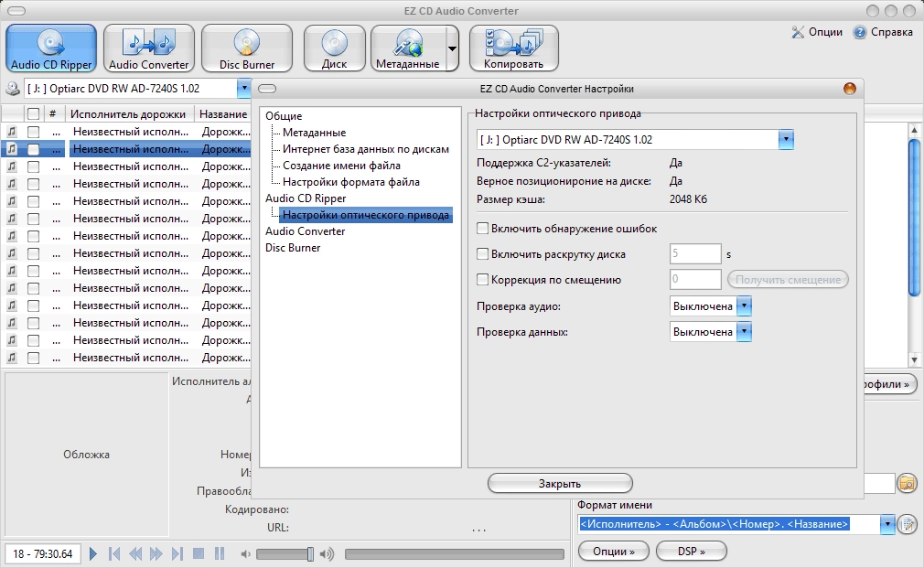Select Audio CD Ripper in settings tree

[306, 198]
